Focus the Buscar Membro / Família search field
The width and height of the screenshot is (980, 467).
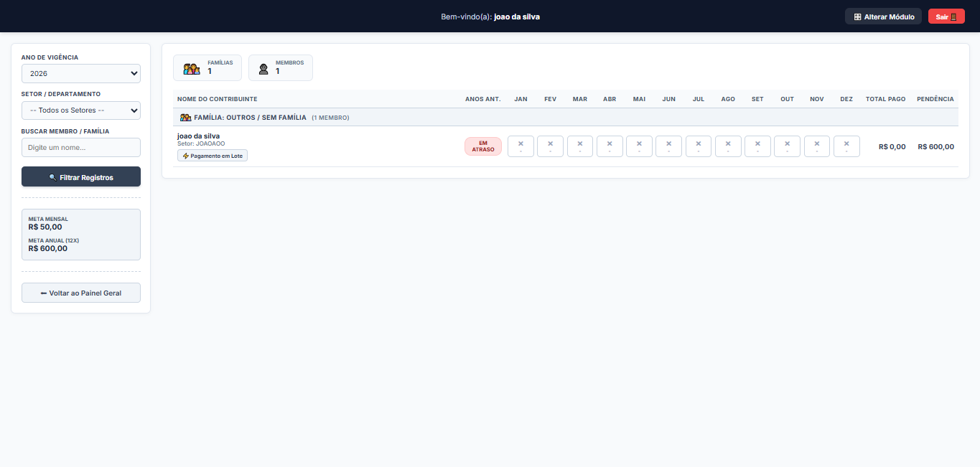(81, 147)
